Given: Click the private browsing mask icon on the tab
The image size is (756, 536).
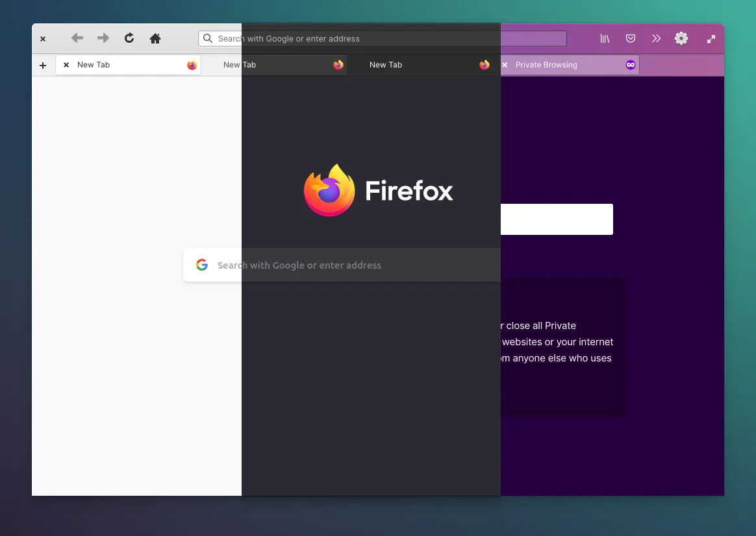Looking at the screenshot, I should point(630,64).
